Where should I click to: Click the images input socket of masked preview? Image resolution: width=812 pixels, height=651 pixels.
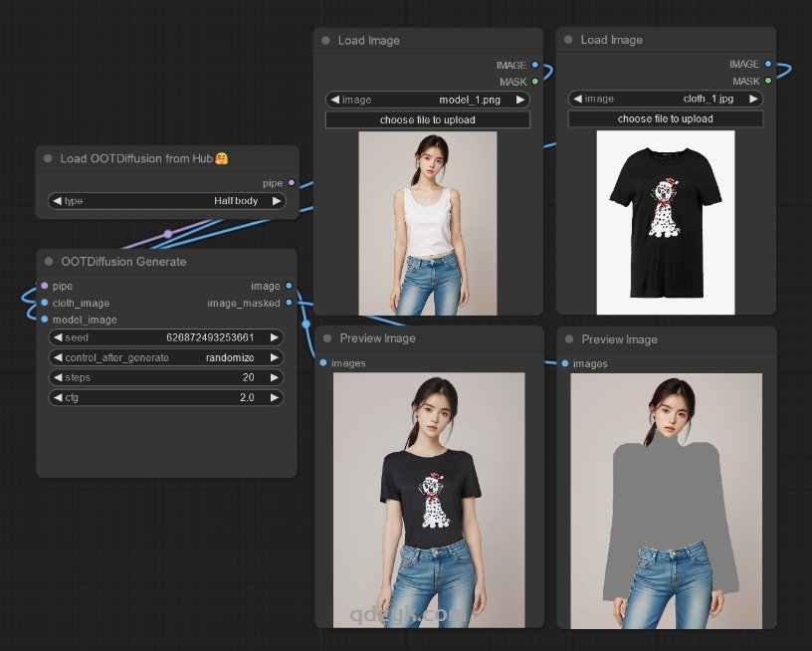pyautogui.click(x=565, y=363)
